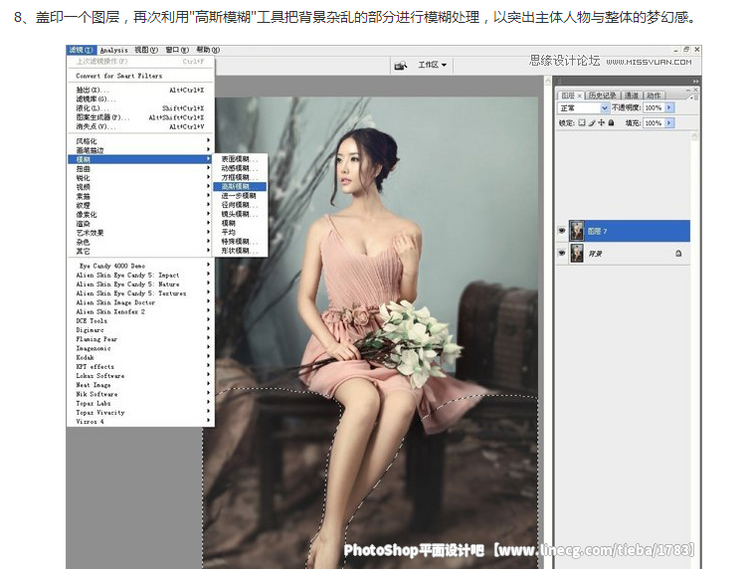Minimize the layers panel group

pos(689,89)
